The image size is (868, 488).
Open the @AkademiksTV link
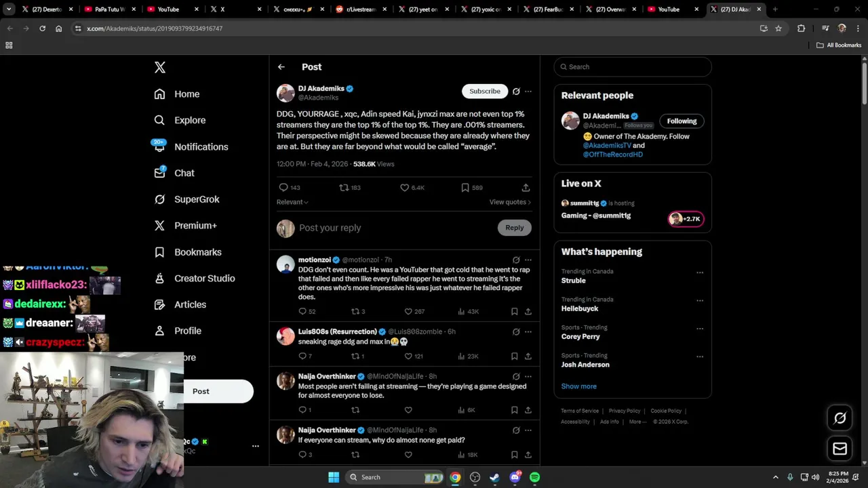[x=607, y=145]
